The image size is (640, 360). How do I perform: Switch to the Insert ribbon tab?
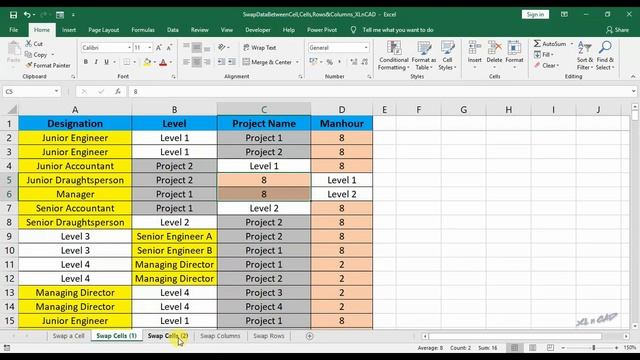point(69,30)
